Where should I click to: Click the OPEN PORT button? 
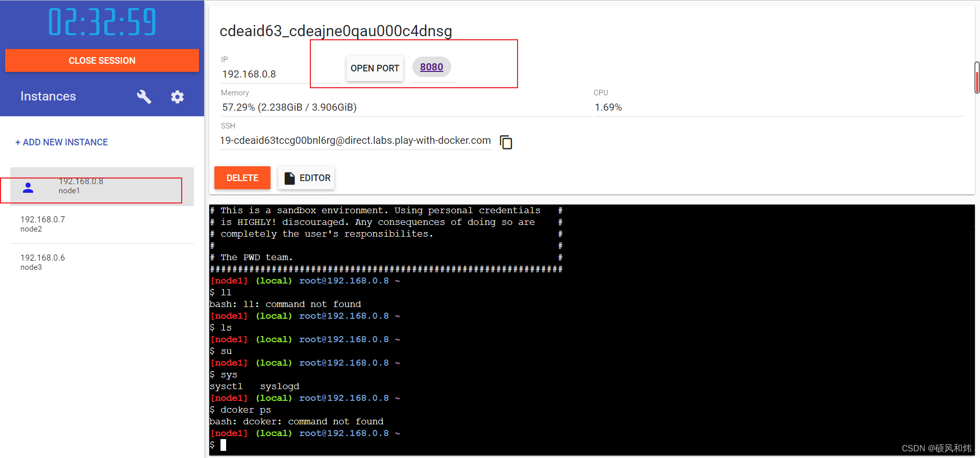point(375,68)
